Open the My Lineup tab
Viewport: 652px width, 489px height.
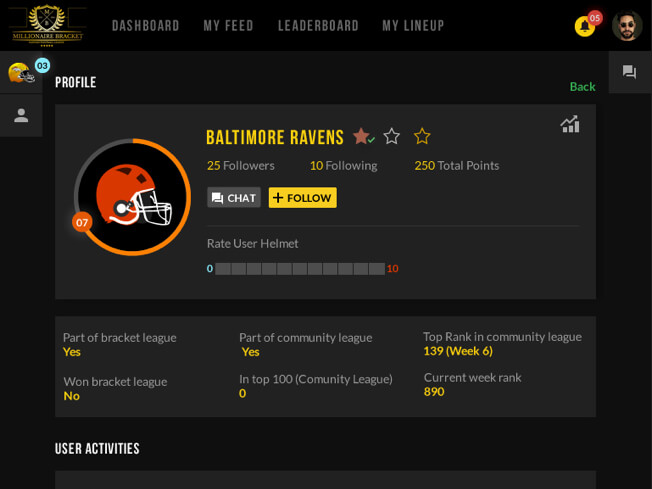[413, 26]
